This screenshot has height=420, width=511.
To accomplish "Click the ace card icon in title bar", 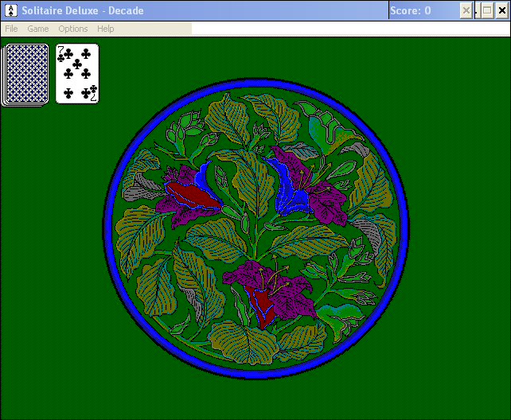I will 10,10.
